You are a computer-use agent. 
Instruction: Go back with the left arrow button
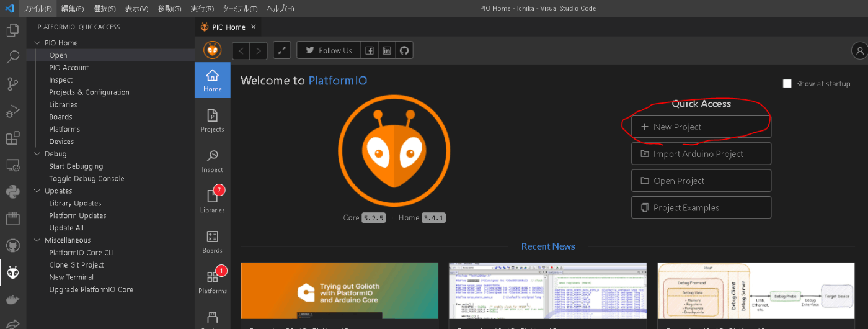(x=241, y=50)
